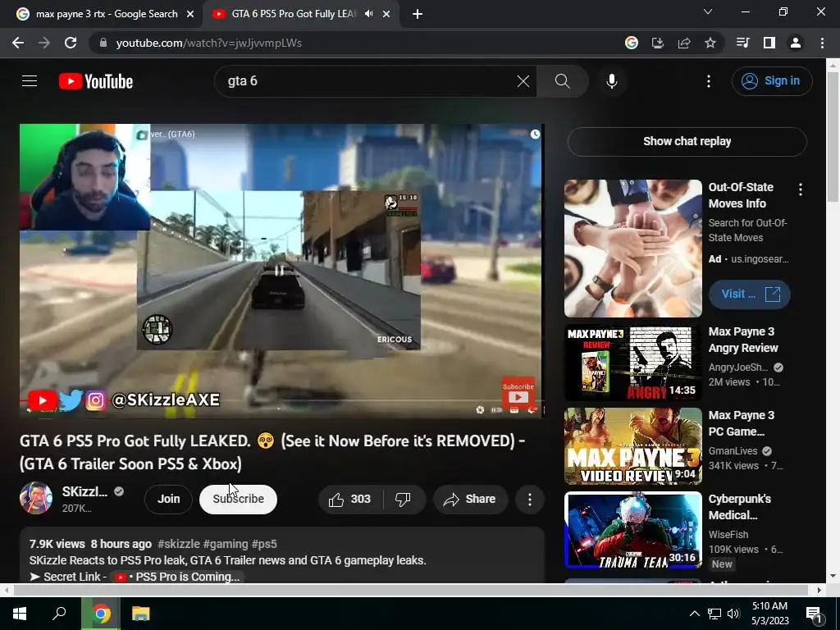
Task: Open File Explorer from the taskbar
Action: point(140,614)
